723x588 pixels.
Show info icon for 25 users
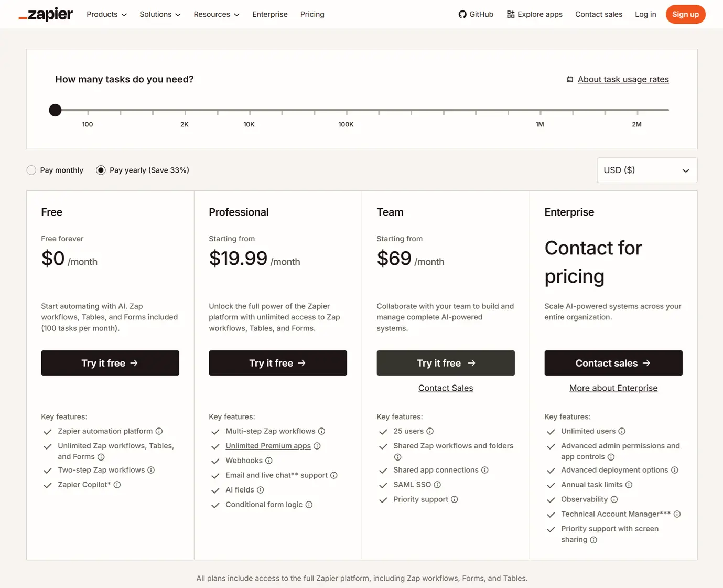[430, 431]
